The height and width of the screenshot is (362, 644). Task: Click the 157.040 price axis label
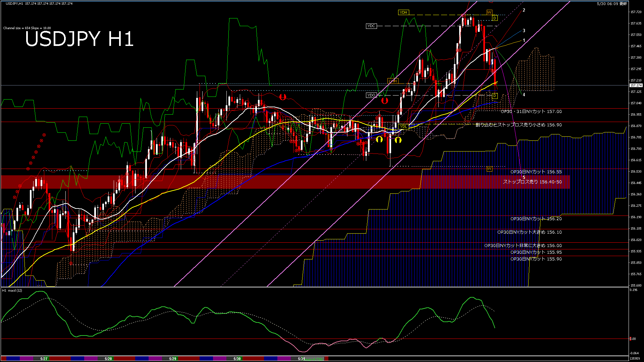[636, 103]
